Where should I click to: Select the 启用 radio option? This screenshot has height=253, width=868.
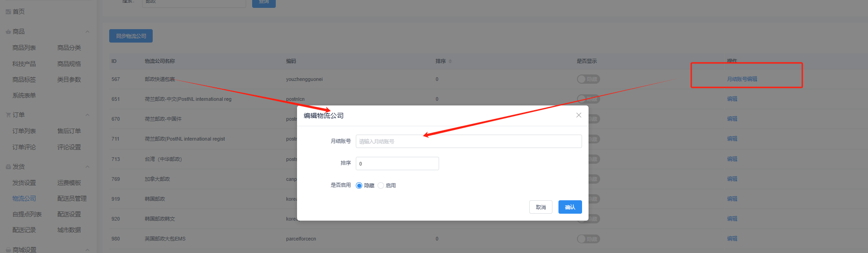click(381, 185)
